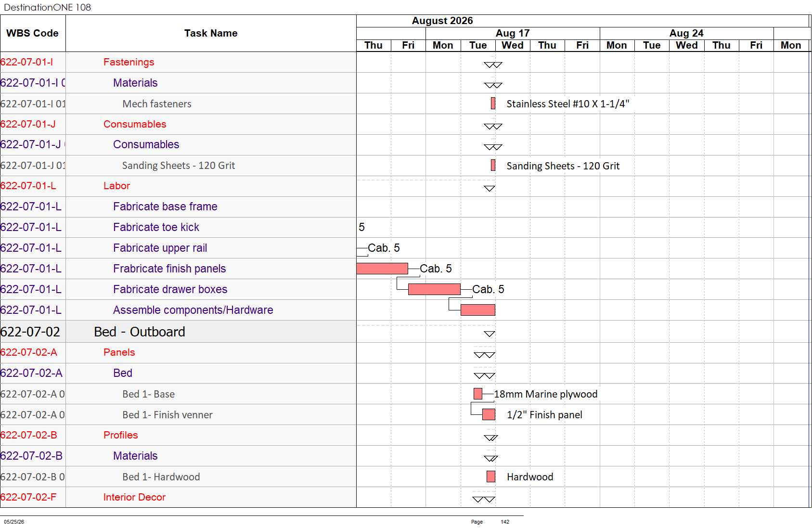812x528 pixels.
Task: Click the 18mm Marine plywood bar label
Action: [546, 394]
